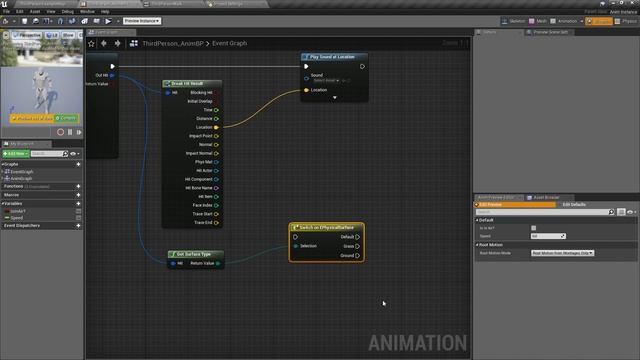Click Find in Content Browser icon
The image size is (640, 360).
coord(36,21)
